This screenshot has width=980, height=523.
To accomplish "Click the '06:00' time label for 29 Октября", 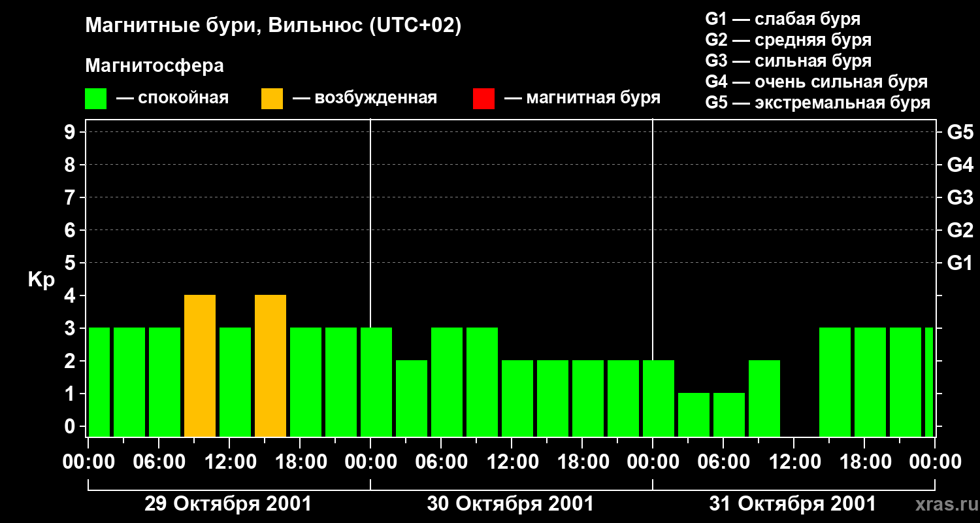I will point(159,462).
